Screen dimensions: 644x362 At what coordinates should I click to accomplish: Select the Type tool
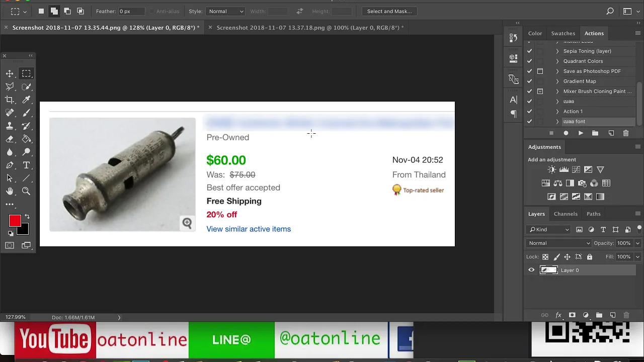[26, 165]
